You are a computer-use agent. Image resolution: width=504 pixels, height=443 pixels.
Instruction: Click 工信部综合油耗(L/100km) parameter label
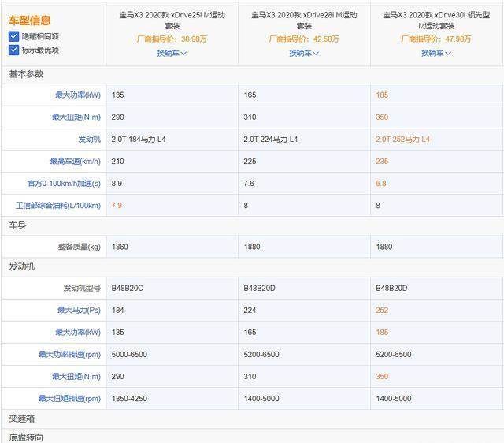click(x=58, y=206)
